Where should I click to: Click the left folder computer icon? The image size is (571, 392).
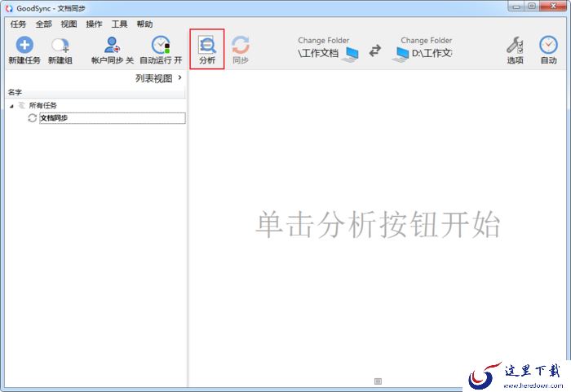point(351,55)
